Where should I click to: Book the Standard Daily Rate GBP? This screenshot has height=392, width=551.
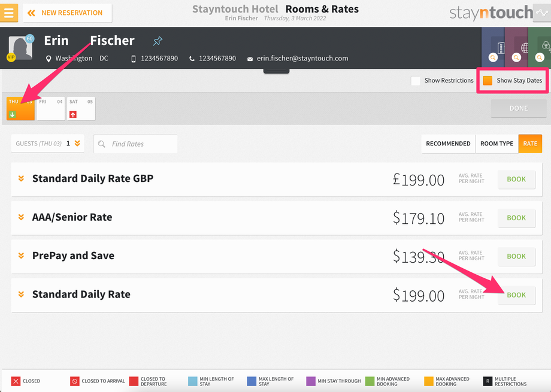[516, 180]
